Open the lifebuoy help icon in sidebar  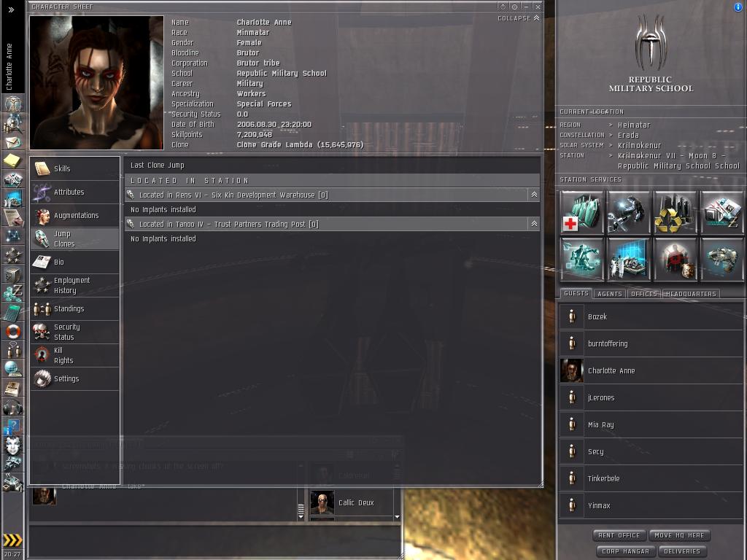(13, 332)
